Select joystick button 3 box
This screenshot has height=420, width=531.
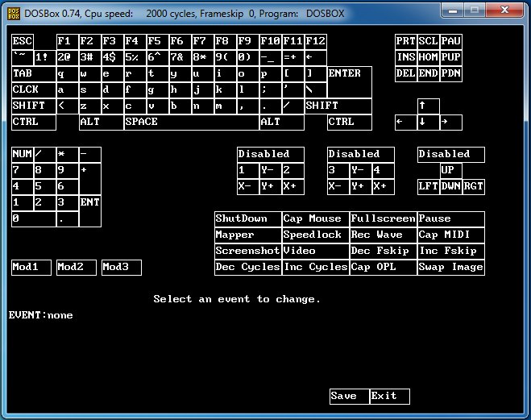pyautogui.click(x=338, y=171)
